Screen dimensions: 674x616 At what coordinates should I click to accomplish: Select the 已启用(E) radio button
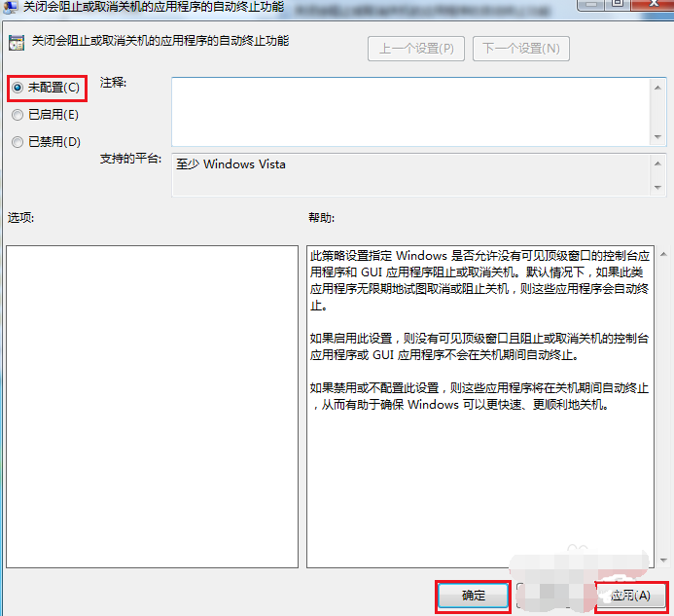(45, 115)
